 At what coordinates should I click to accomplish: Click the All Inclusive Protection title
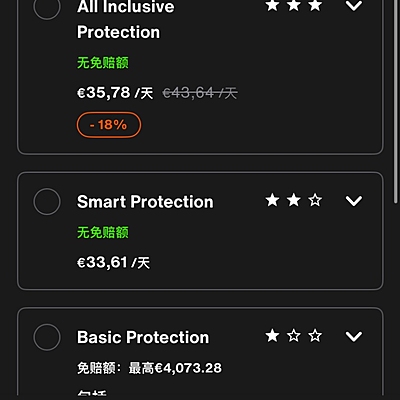126,19
